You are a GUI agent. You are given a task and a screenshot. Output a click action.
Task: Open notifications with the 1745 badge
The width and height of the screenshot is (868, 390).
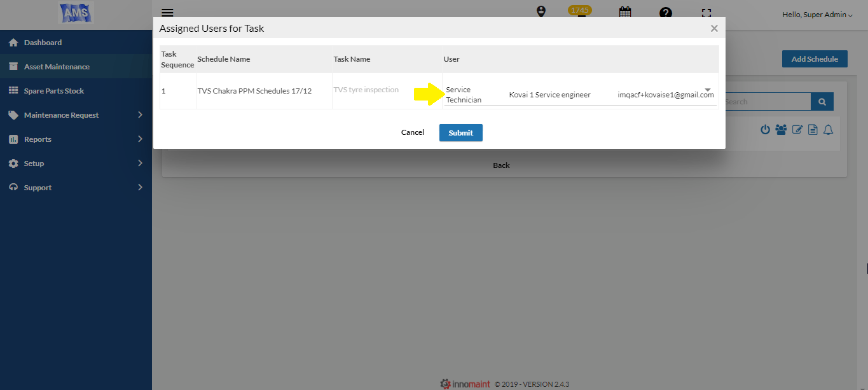coord(580,11)
